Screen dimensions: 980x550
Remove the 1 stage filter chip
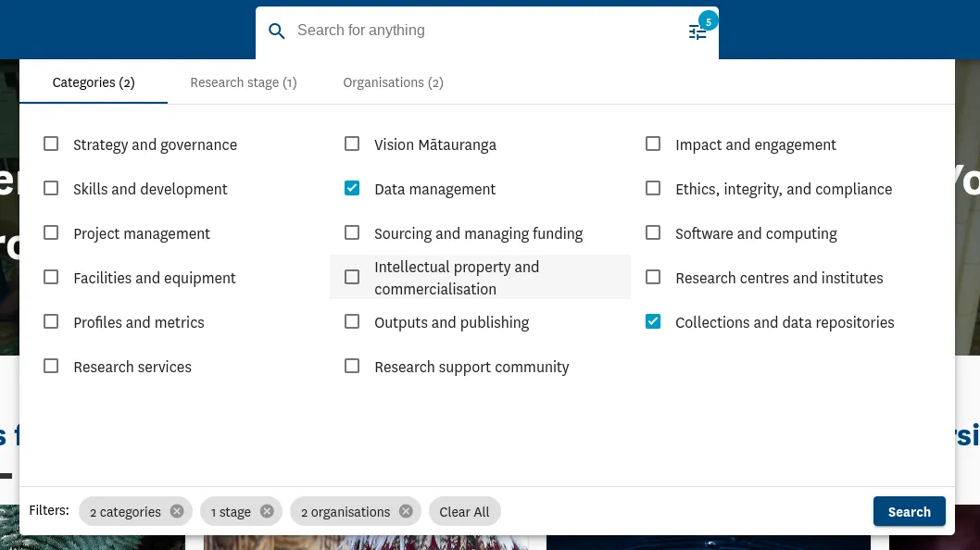[266, 511]
